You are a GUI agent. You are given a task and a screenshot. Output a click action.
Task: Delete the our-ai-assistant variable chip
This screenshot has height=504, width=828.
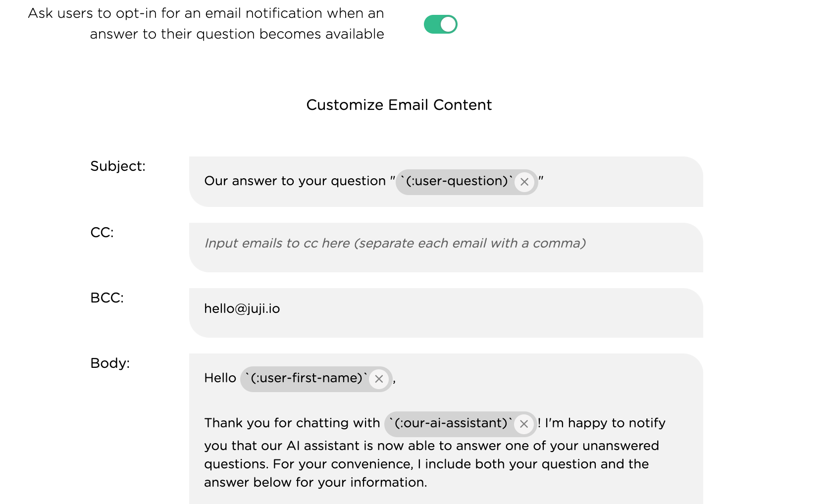[x=523, y=424]
